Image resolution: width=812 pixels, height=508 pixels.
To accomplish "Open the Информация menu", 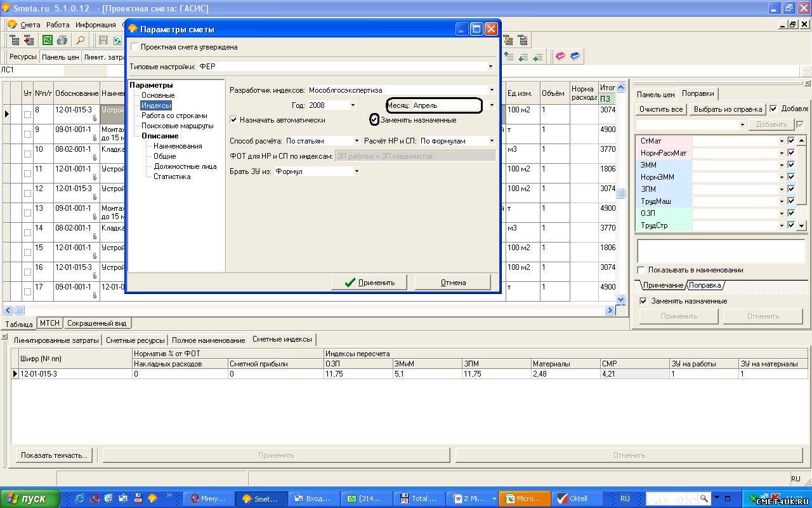I will (95, 25).
